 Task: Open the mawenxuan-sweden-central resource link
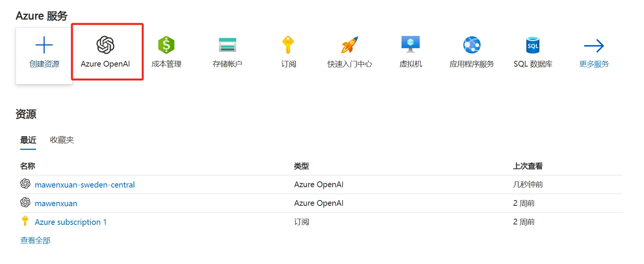(x=84, y=185)
